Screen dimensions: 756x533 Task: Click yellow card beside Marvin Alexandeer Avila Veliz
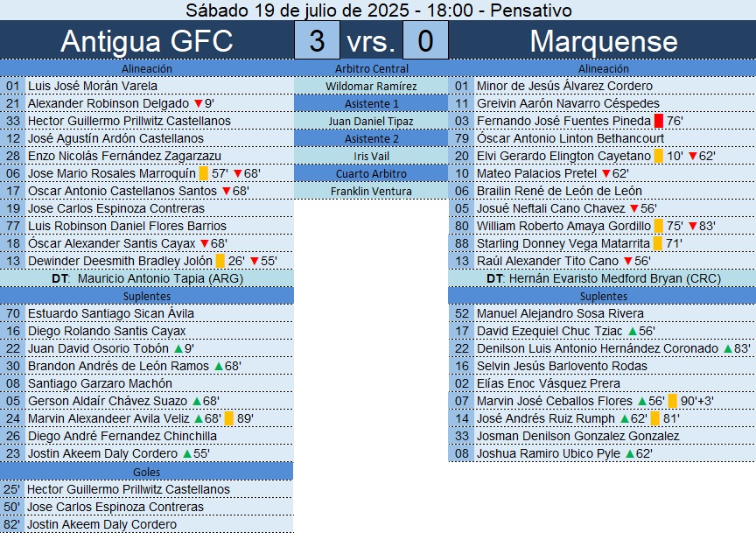pos(228,418)
